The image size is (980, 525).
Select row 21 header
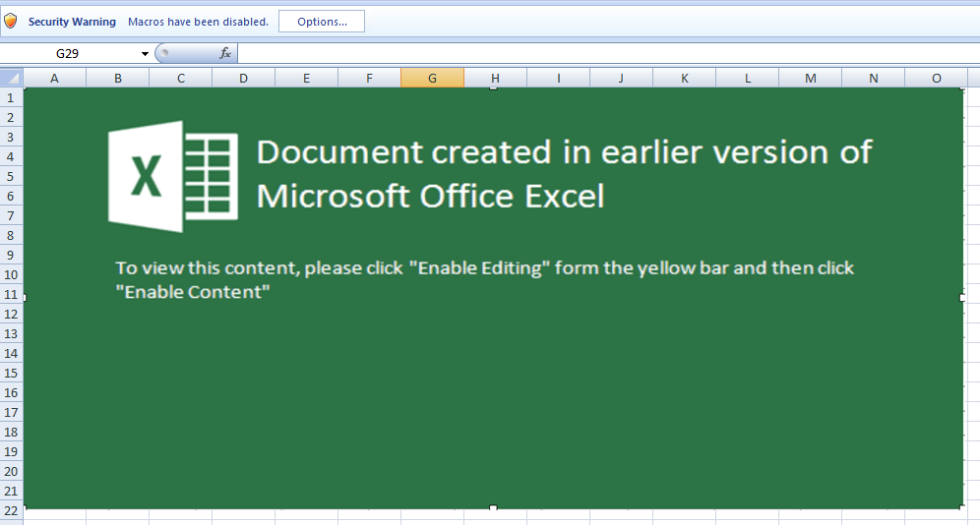tap(11, 492)
